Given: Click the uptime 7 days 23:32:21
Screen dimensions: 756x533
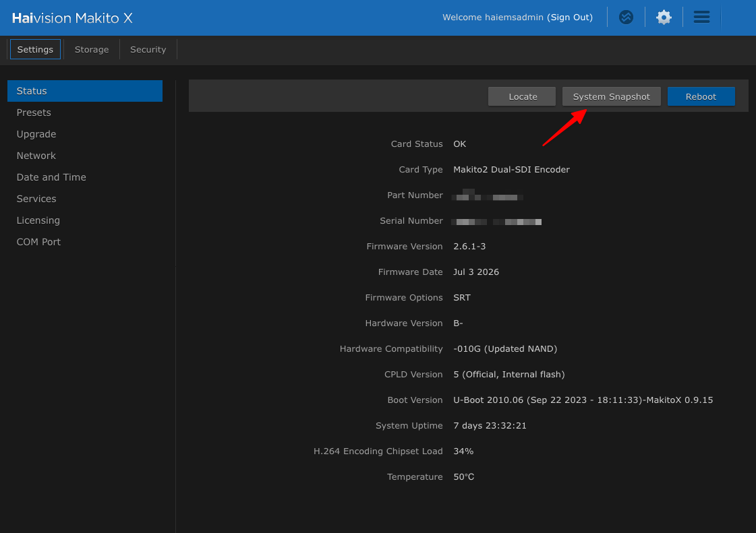Looking at the screenshot, I should click(490, 426).
